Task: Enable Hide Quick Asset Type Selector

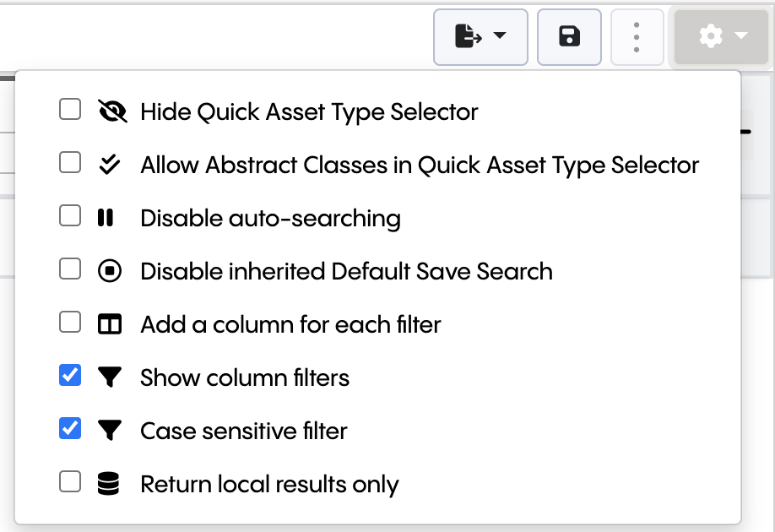Action: [70, 108]
